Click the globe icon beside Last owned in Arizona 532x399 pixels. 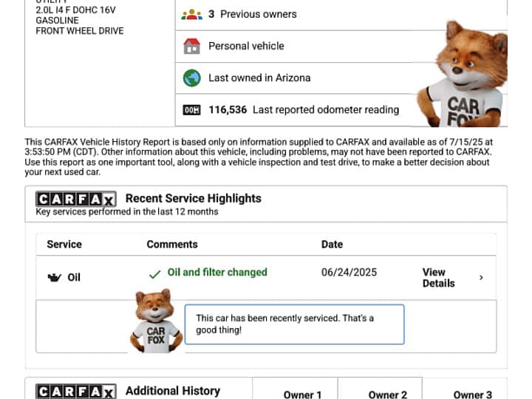click(191, 78)
